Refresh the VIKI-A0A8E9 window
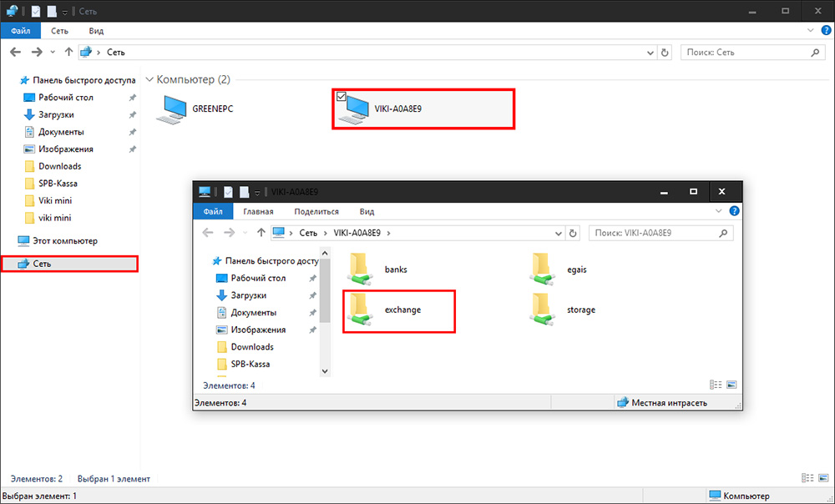 coord(573,233)
